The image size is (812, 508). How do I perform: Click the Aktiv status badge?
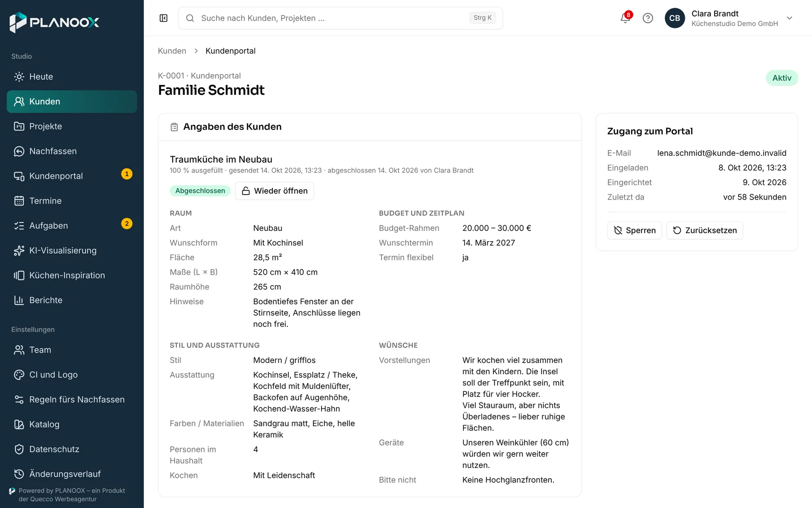click(782, 78)
